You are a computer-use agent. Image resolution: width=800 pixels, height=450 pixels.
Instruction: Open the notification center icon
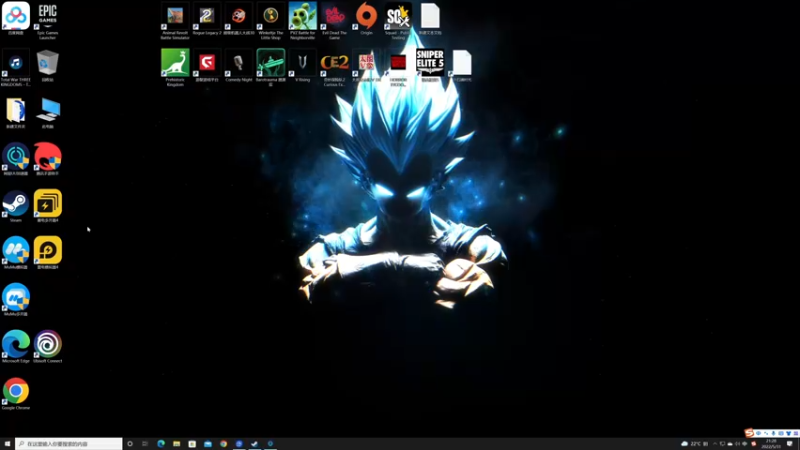coord(790,444)
